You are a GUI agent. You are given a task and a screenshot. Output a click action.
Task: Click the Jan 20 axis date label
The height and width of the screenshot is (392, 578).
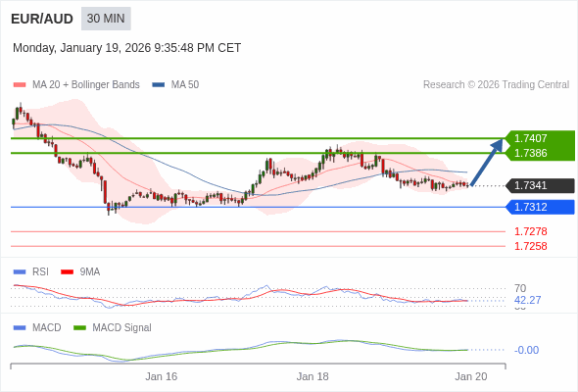pos(471,376)
